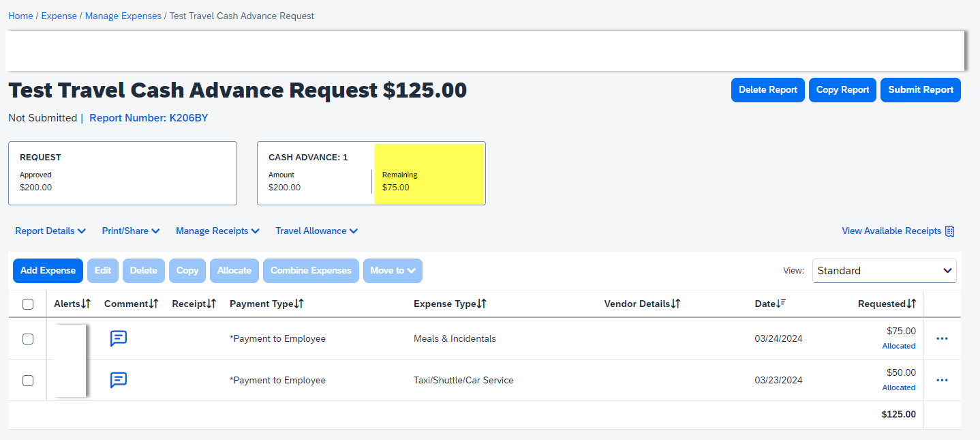Sort by the Alerts column arrows
The width and height of the screenshot is (980, 440).
86,304
